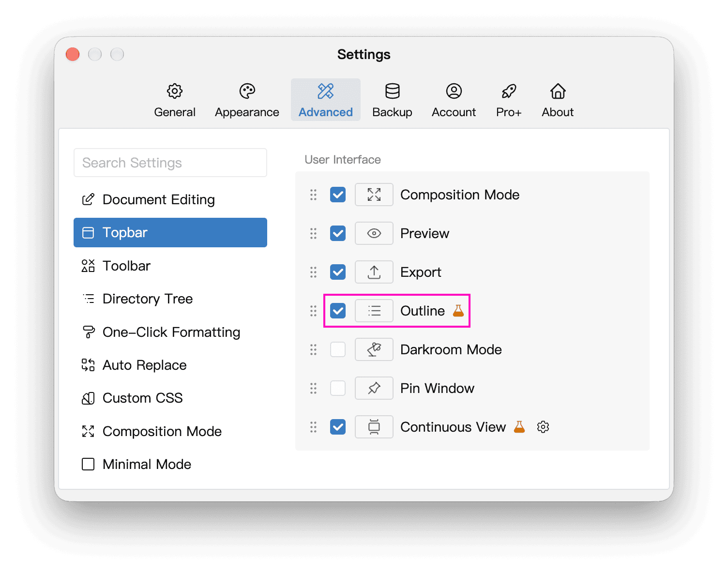Screen dimensions: 728x573
Task: Switch to the General tab
Action: [x=175, y=100]
